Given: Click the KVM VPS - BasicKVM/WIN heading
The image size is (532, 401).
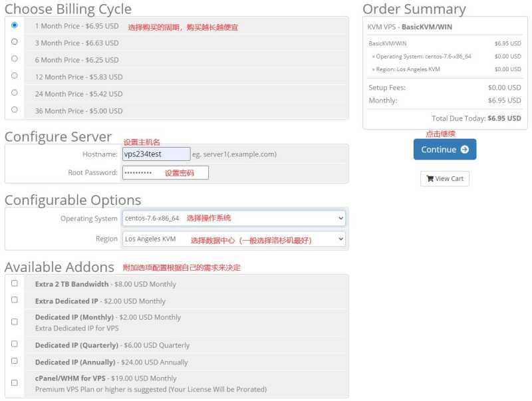Looking at the screenshot, I should (x=410, y=27).
